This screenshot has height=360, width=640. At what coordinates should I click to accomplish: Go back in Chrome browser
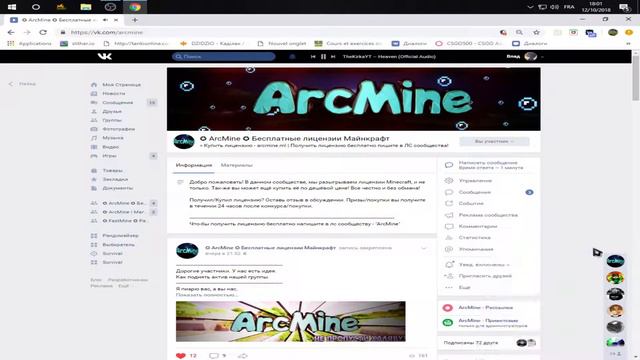pos(11,32)
